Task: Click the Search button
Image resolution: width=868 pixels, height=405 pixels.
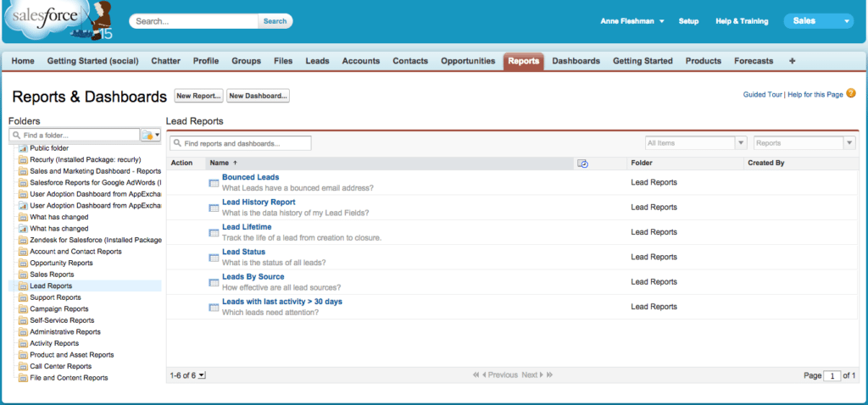Action: pos(275,21)
